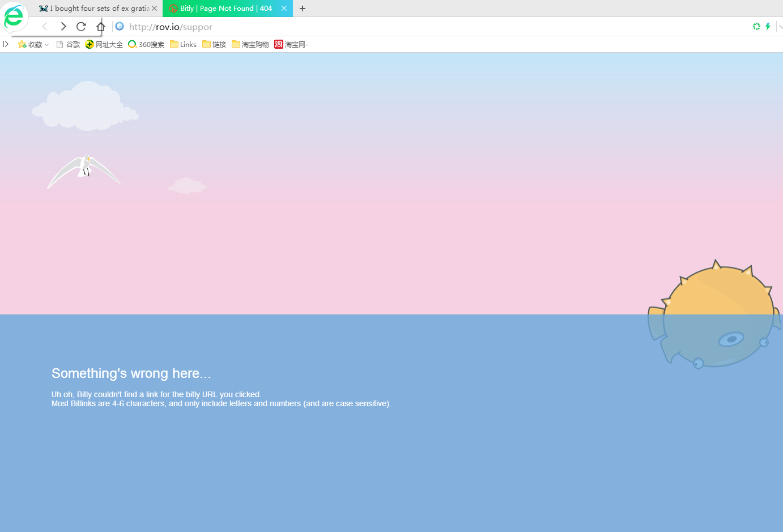Image resolution: width=783 pixels, height=532 pixels.
Task: Go back to the previous page
Action: pyautogui.click(x=45, y=27)
